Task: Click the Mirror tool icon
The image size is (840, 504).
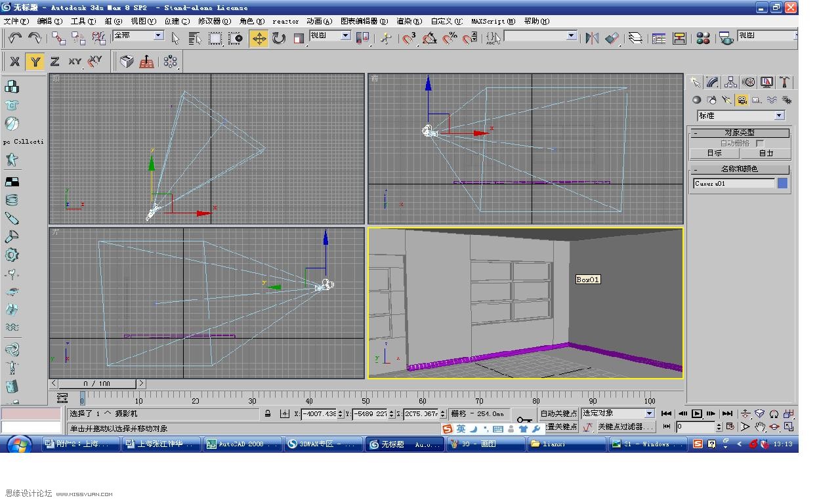Action: coord(592,38)
